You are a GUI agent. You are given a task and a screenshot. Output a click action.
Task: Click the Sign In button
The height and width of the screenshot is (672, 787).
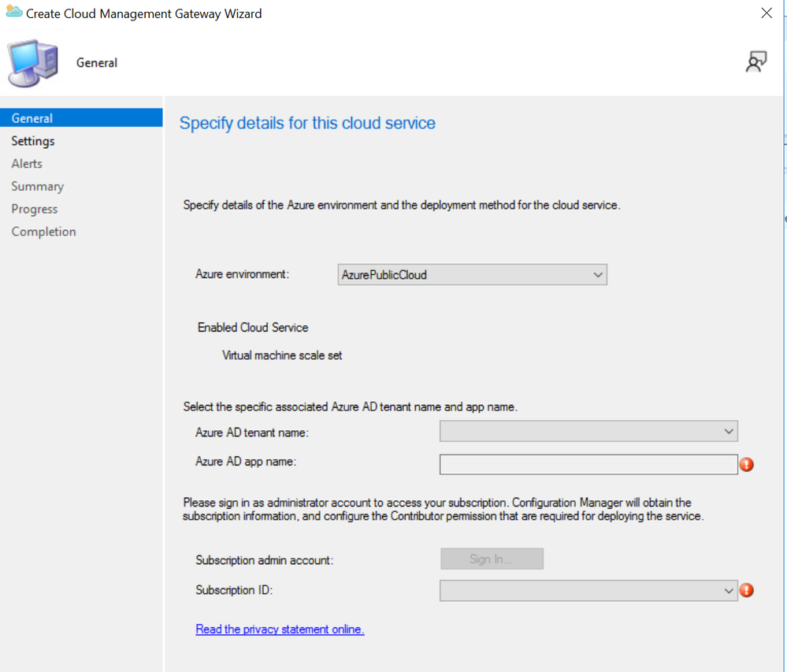(492, 559)
